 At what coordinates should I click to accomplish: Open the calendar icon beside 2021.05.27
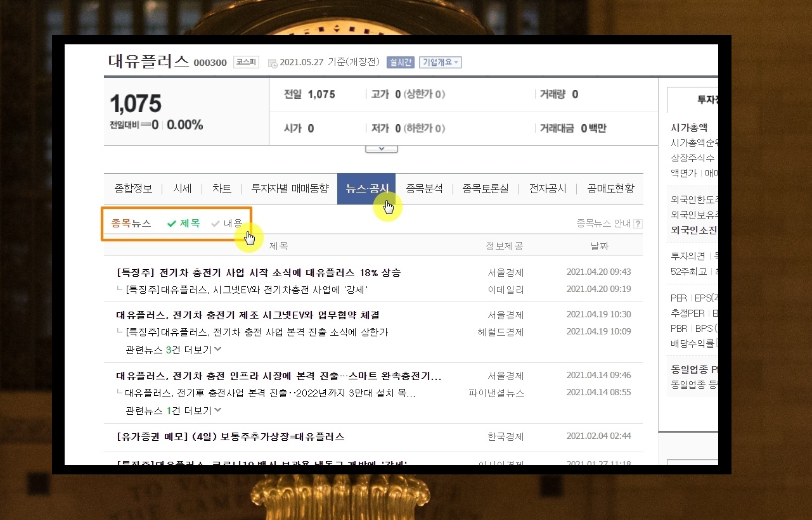coord(273,63)
